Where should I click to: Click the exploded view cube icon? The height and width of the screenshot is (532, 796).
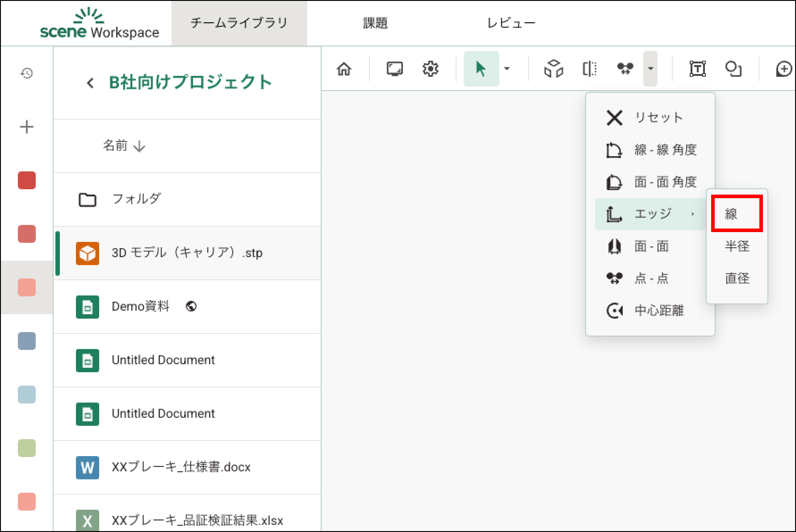coord(553,69)
